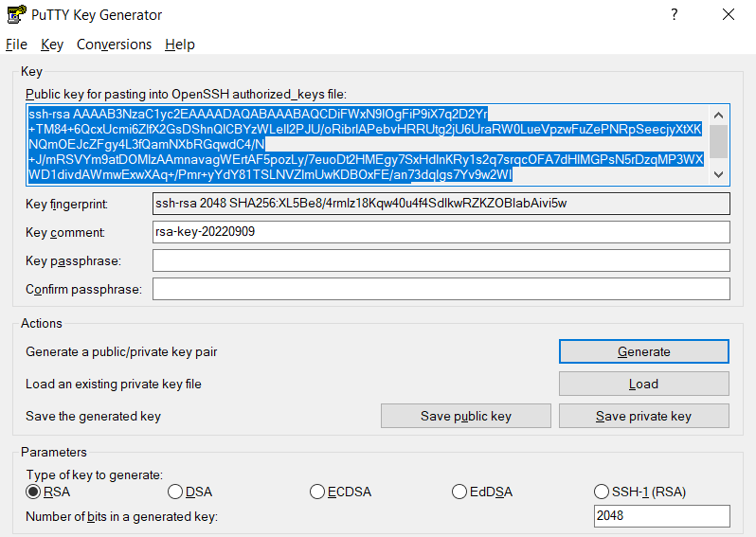Click 'Number of bits in a generated key:' label

[121, 517]
